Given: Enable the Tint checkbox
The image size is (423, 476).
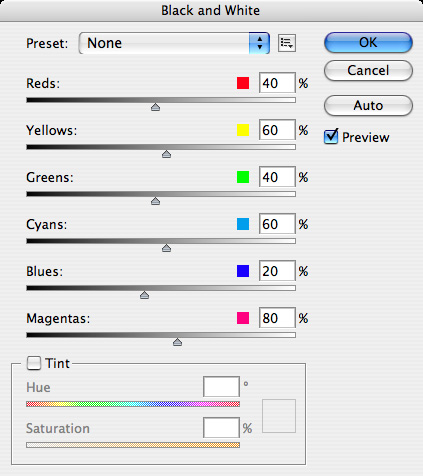Looking at the screenshot, I should 34,363.
